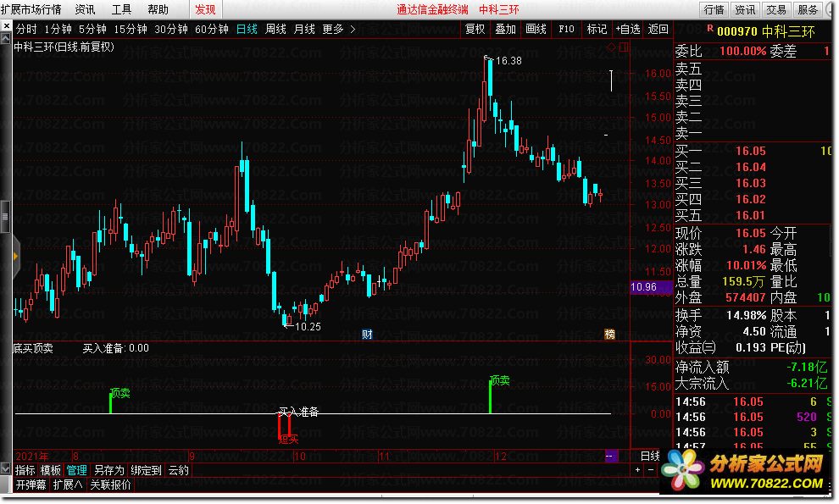Click the 指标 indicator button
Image resolution: width=839 pixels, height=504 pixels.
[25, 470]
